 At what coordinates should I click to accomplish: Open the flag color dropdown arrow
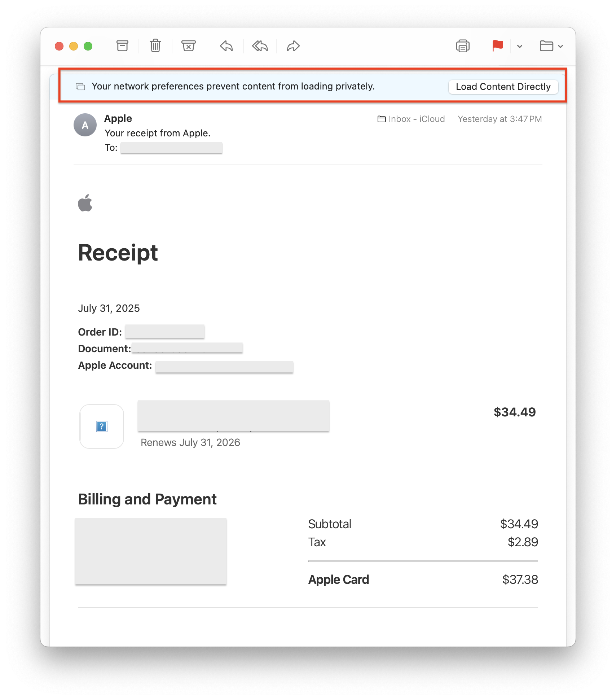click(x=520, y=47)
